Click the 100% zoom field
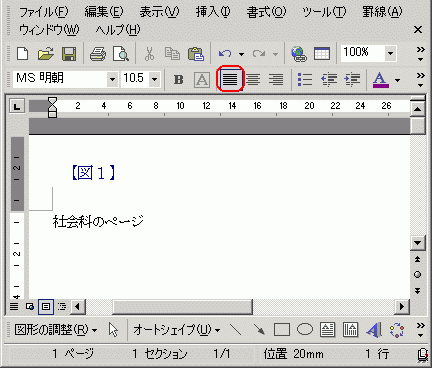The height and width of the screenshot is (368, 432). click(x=363, y=53)
